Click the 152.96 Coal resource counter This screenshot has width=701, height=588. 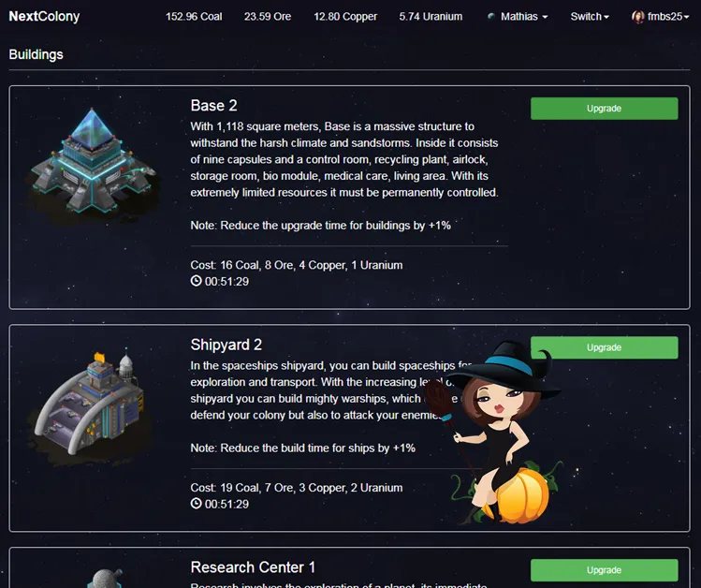click(x=194, y=17)
